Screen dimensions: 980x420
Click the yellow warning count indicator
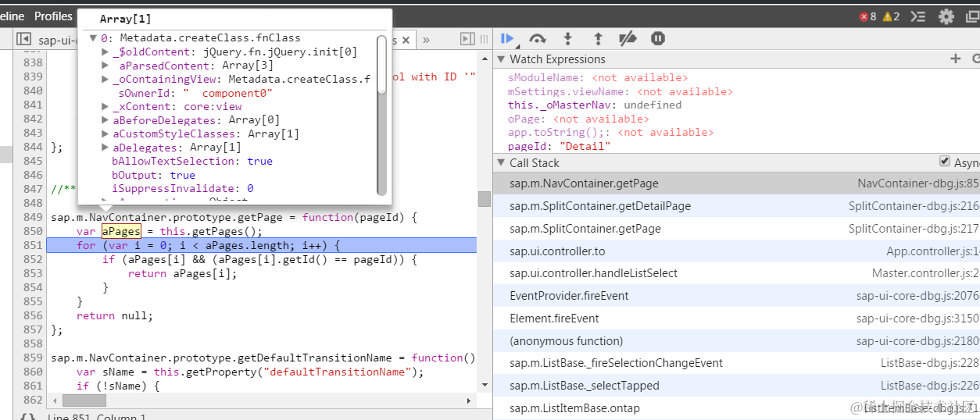pyautogui.click(x=892, y=16)
